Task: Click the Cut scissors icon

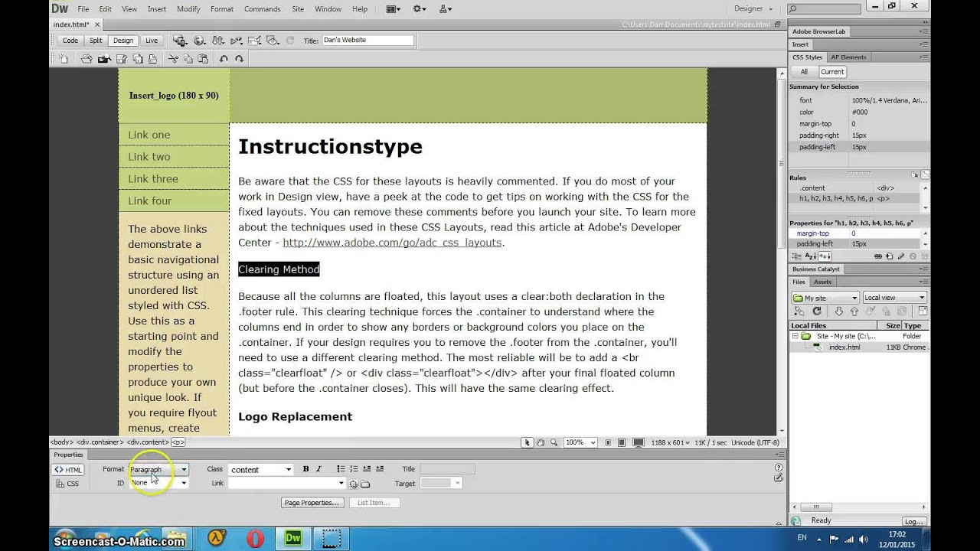Action: 173,59
